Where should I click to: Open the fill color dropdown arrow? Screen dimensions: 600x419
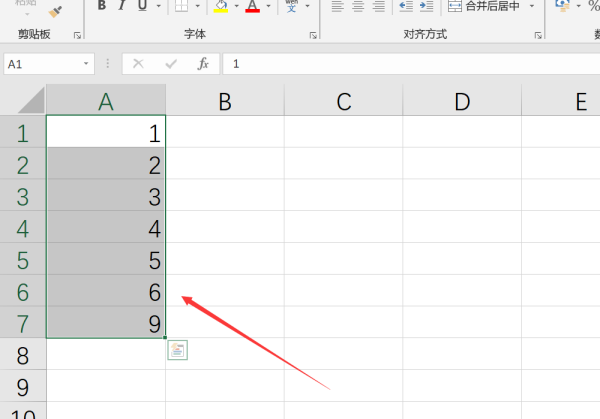tap(236, 6)
